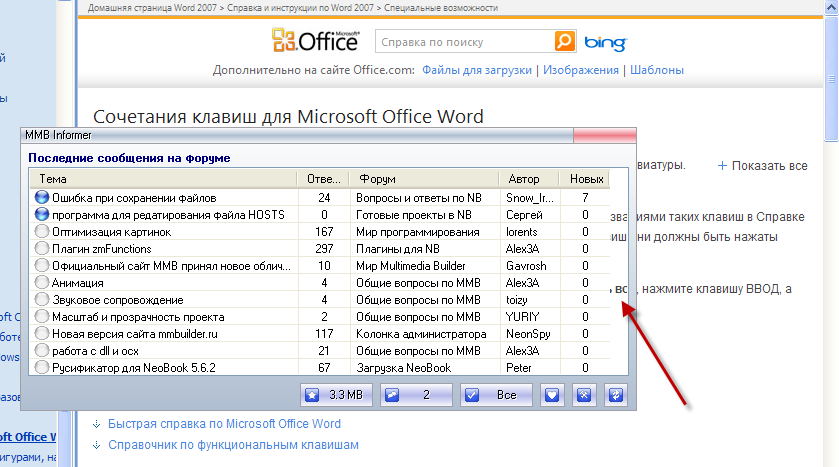Select topic 'Ошибка при сохранении файлов'
Viewport: 839px width, 467px height.
click(134, 198)
